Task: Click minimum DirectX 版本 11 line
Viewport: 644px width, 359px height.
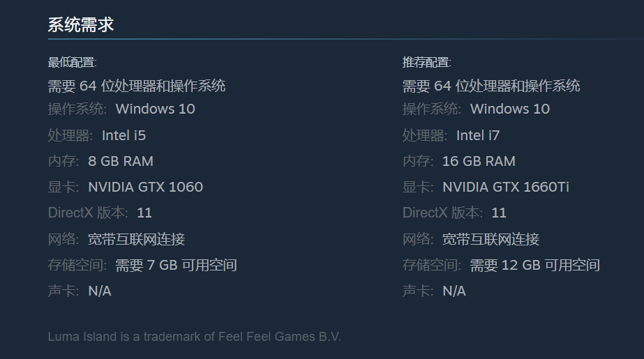Action: [x=100, y=213]
